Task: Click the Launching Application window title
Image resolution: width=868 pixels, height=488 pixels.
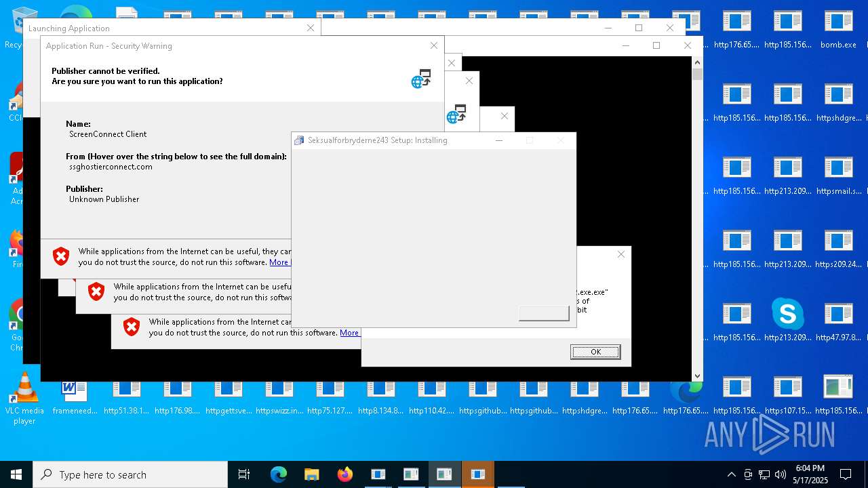Action: coord(68,28)
